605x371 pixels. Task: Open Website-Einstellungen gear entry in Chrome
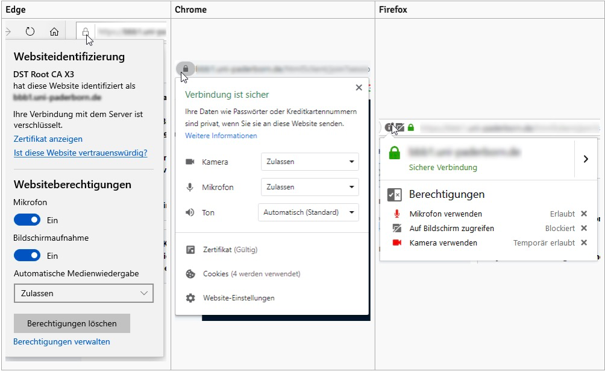click(230, 298)
